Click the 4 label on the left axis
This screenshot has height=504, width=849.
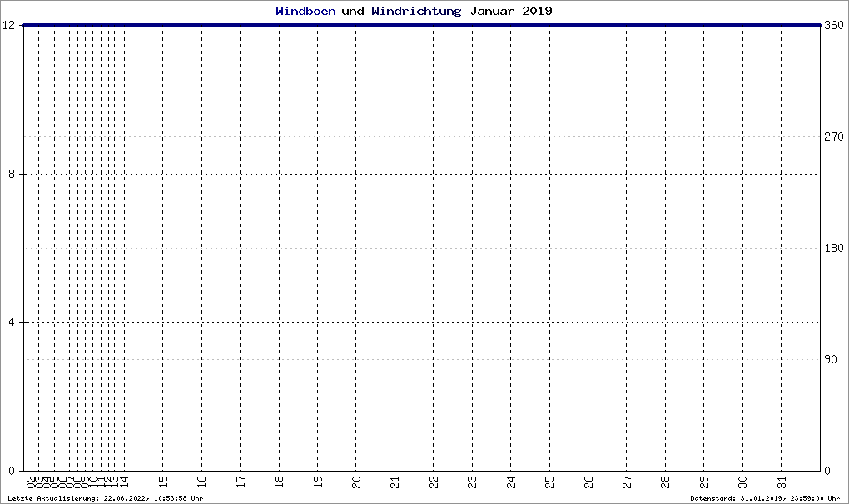coord(12,323)
